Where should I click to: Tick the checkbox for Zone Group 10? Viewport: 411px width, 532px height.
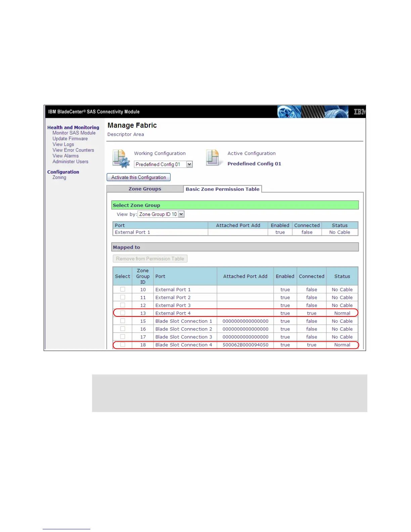pyautogui.click(x=123, y=289)
